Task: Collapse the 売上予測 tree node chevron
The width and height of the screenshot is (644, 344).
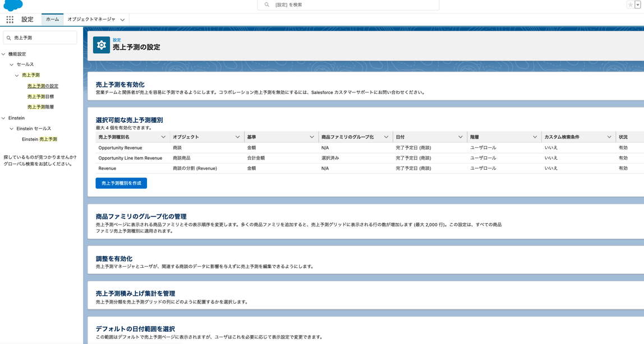Action: coord(17,76)
